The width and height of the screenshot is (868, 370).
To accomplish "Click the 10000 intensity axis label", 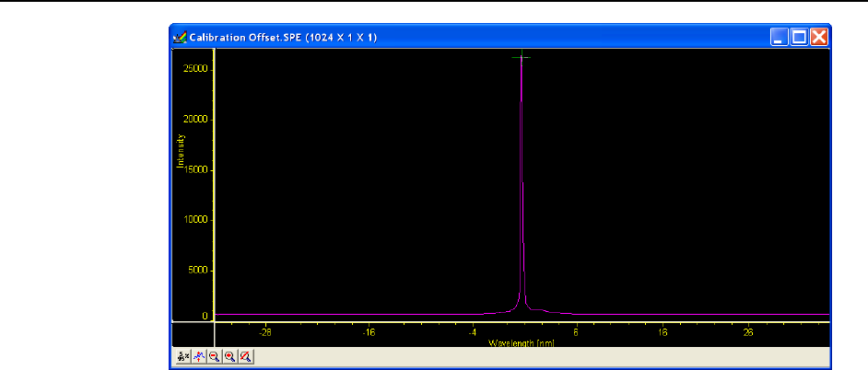I will [197, 220].
